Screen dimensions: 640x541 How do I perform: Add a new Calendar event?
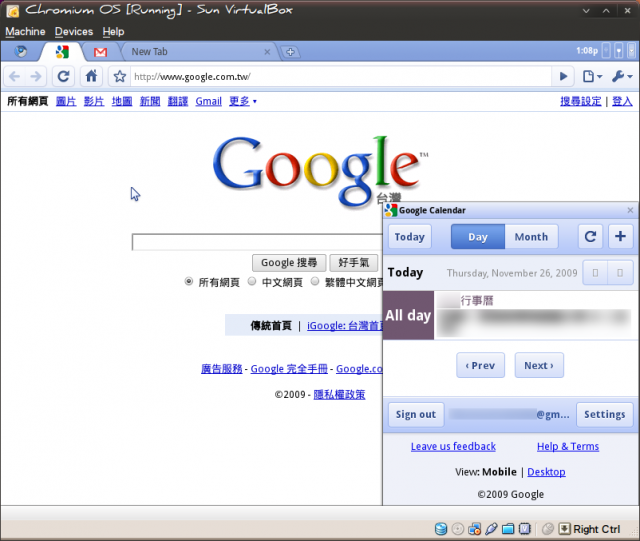[620, 236]
